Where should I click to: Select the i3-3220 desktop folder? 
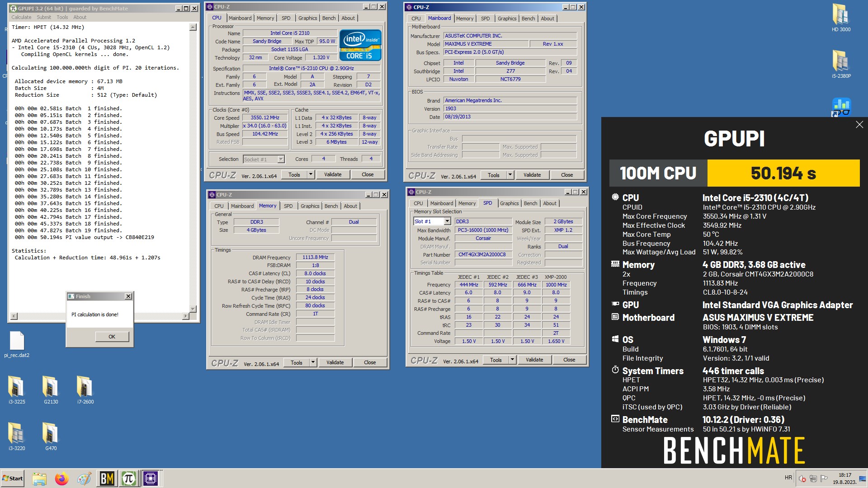(17, 436)
